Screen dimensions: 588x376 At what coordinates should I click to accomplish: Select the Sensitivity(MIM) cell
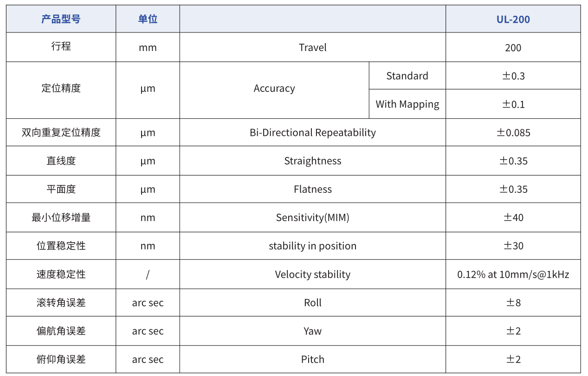312,217
